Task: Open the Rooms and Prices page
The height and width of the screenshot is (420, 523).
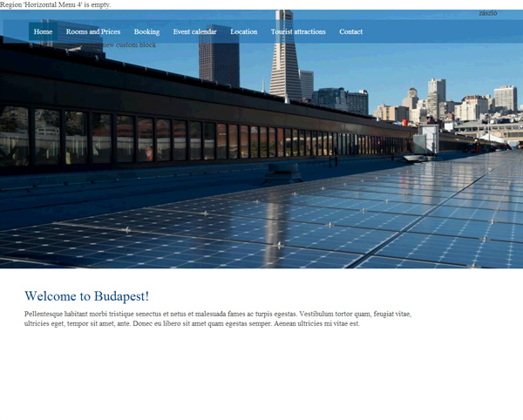Action: click(93, 32)
